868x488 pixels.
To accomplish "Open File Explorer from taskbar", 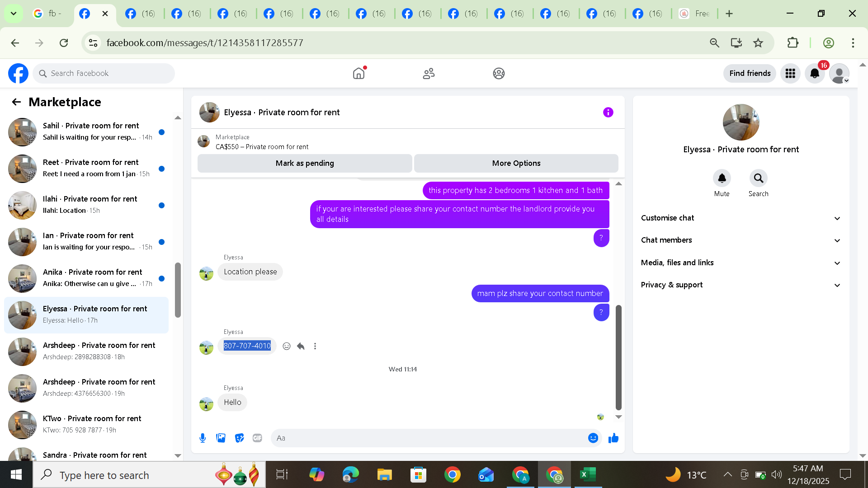I will click(384, 474).
